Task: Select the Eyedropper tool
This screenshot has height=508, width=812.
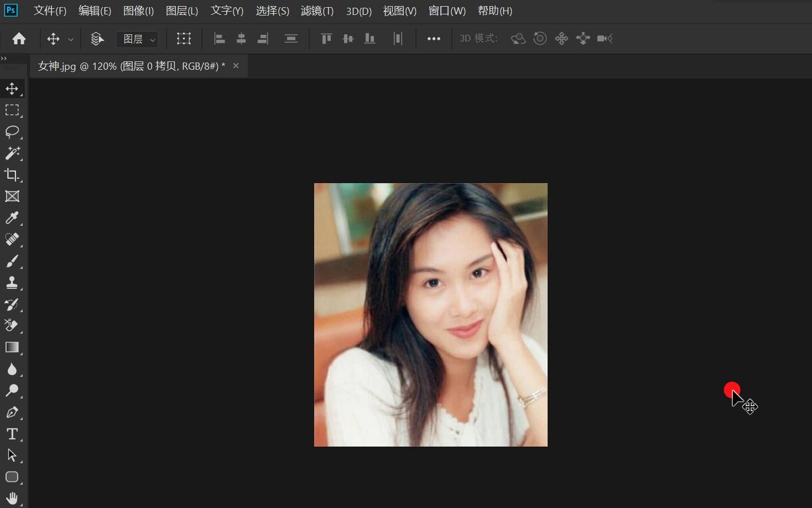Action: point(12,218)
